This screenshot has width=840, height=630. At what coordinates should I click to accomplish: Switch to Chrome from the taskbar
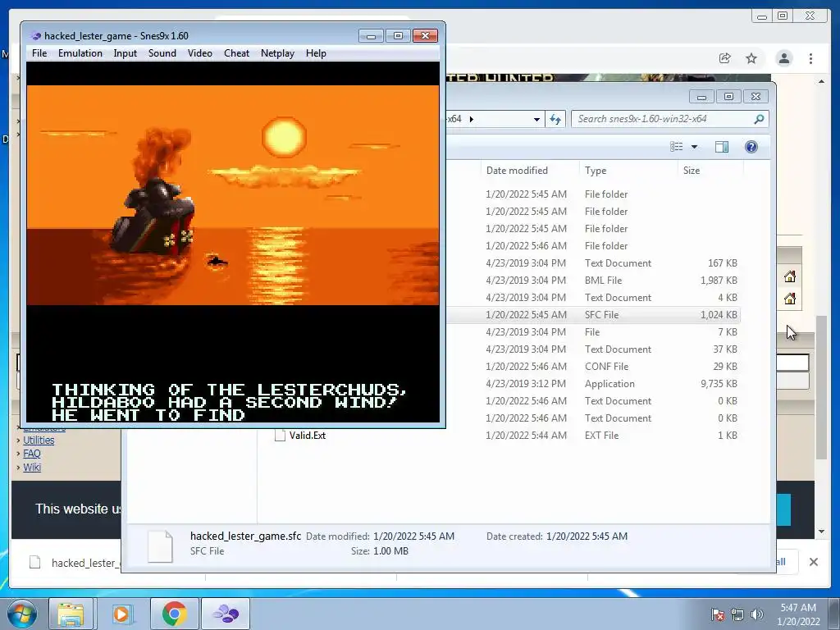coord(174,614)
